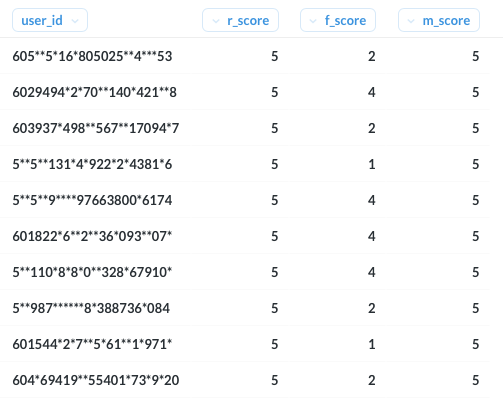Select user_id cell 604*69419**55401*73*9*20

point(96,380)
